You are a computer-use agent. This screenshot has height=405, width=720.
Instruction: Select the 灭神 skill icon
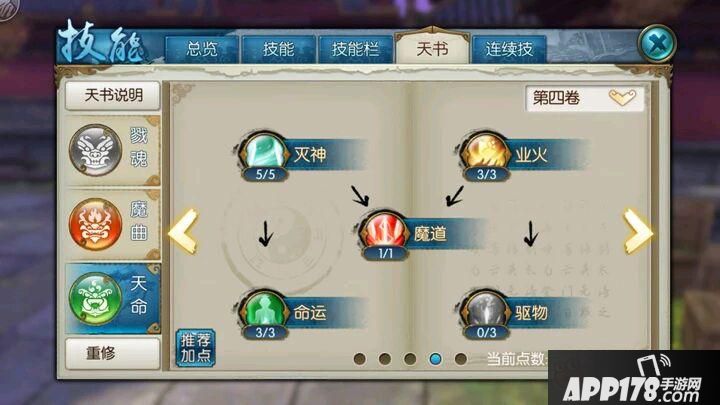pos(264,152)
